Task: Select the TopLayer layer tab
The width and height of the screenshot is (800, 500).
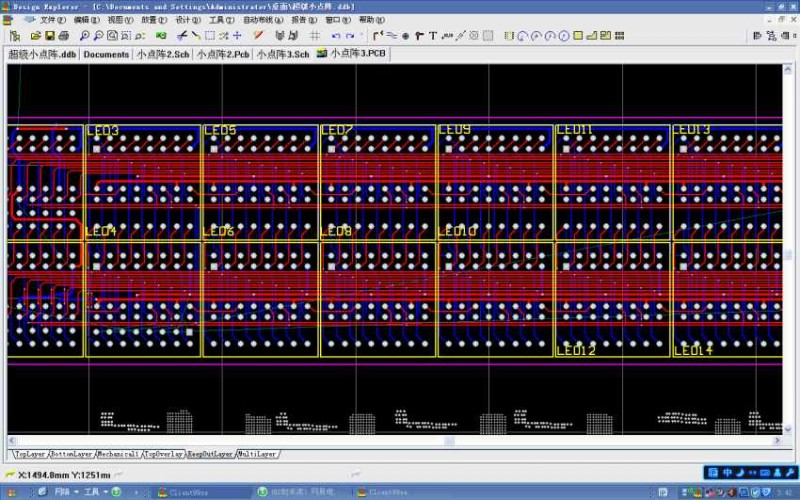Action: (29, 454)
